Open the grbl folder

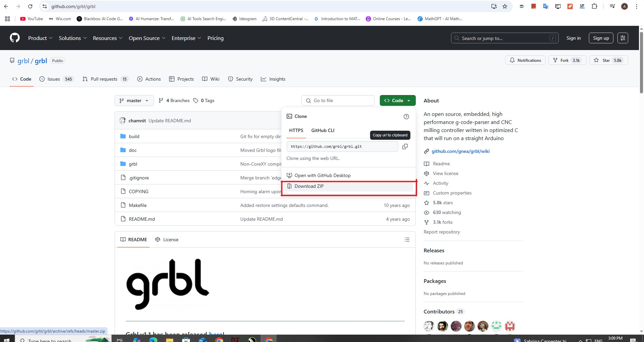point(133,164)
